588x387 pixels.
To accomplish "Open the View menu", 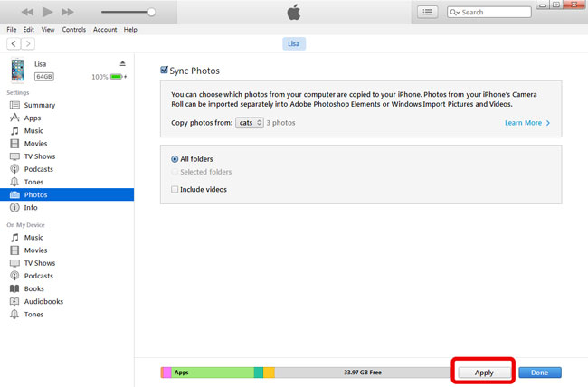I will (x=48, y=29).
